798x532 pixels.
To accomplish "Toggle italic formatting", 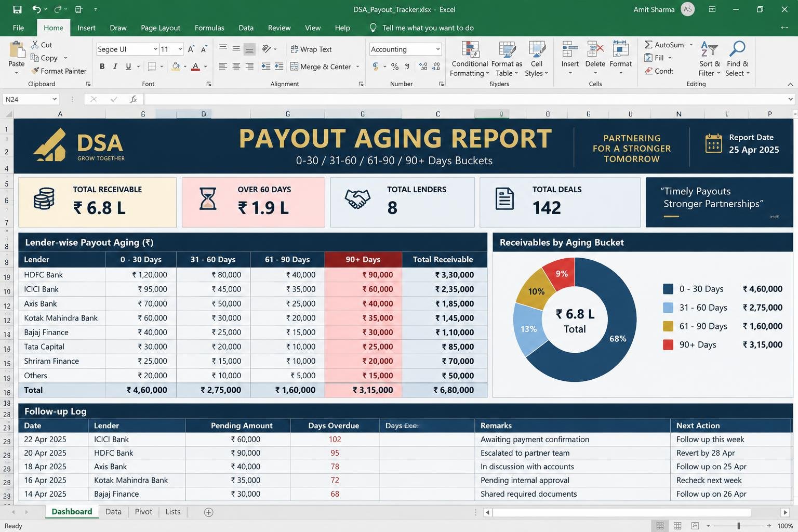I will 115,66.
